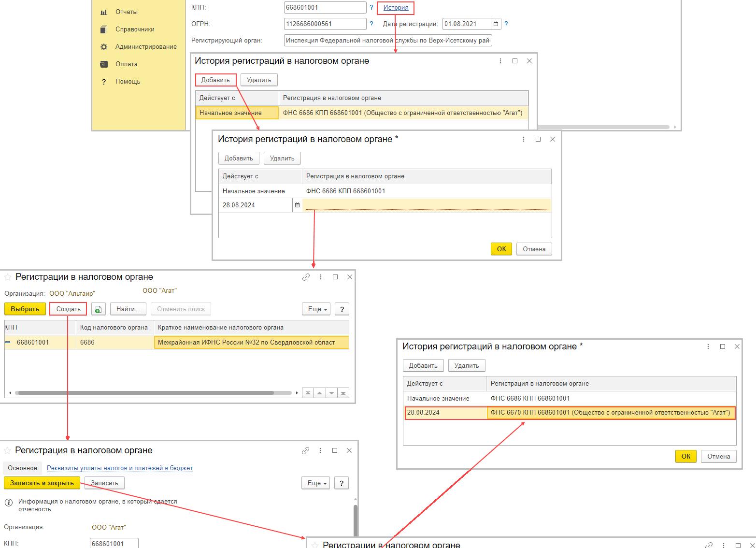Screen dimensions: 756x548
Task: Click the help question mark beside the ОГРН field
Action: pos(371,24)
